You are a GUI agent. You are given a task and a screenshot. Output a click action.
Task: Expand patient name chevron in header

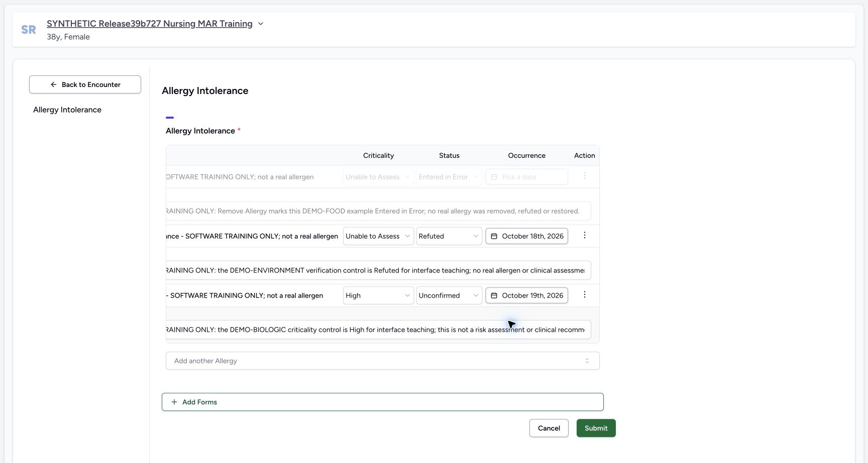pos(261,24)
